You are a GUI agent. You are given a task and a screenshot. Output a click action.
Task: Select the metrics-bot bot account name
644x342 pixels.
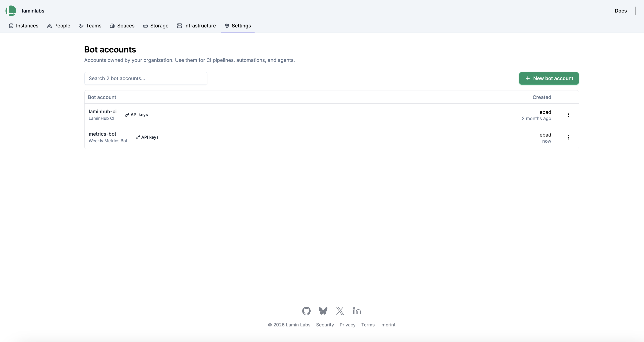tap(103, 134)
